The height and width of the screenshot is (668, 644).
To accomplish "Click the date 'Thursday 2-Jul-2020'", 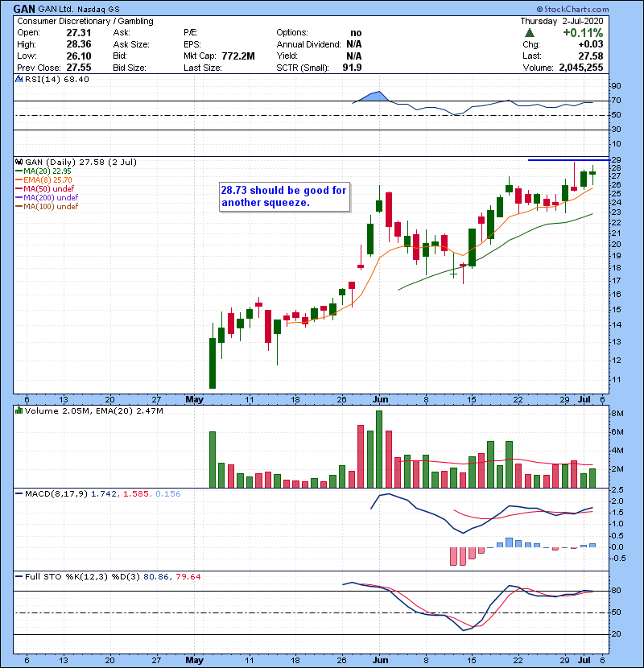I will [x=562, y=21].
